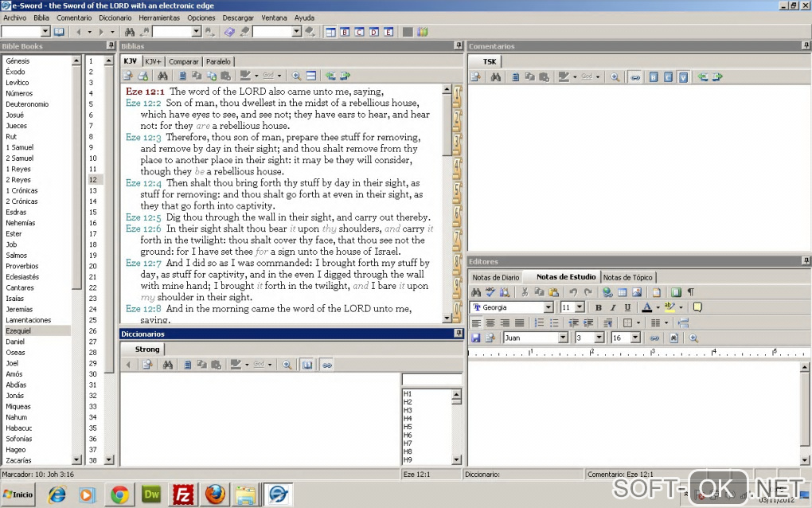Image resolution: width=812 pixels, height=508 pixels.
Task: Toggle center text alignment in editor
Action: 490,323
